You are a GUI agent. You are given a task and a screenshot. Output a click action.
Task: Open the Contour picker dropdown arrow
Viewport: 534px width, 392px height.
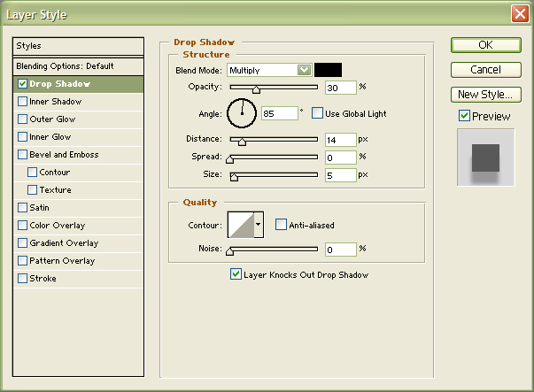[259, 225]
